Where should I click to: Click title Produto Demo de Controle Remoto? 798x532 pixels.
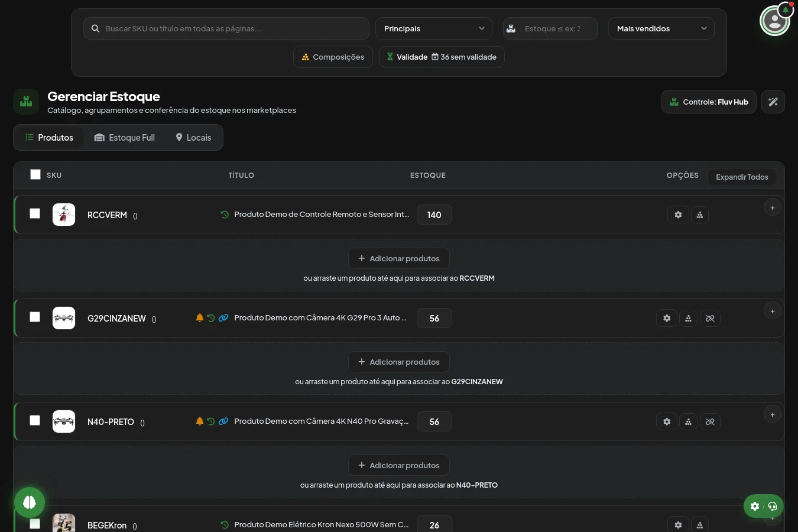pos(322,215)
